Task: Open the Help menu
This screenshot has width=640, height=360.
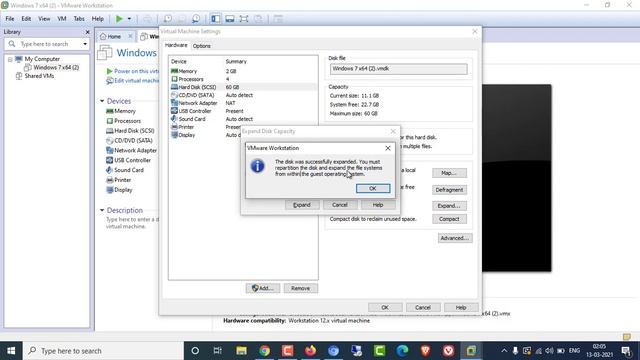Action: tap(98, 19)
